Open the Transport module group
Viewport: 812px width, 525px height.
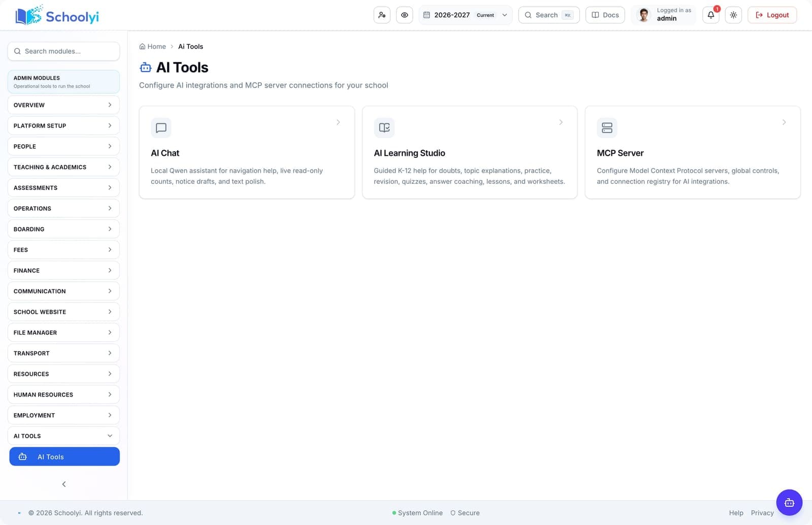63,353
